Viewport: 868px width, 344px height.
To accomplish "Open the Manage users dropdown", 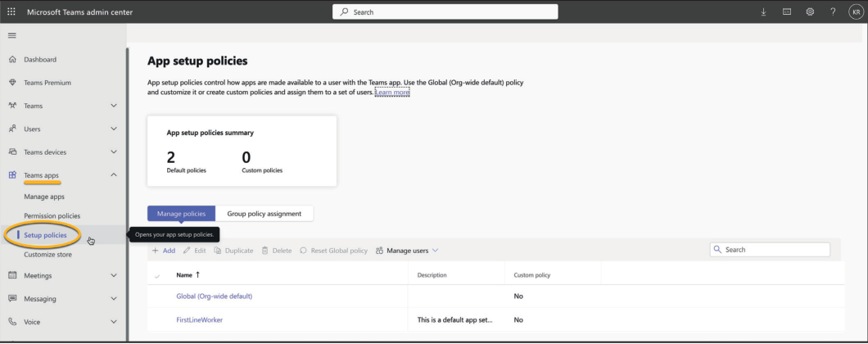I will 407,251.
